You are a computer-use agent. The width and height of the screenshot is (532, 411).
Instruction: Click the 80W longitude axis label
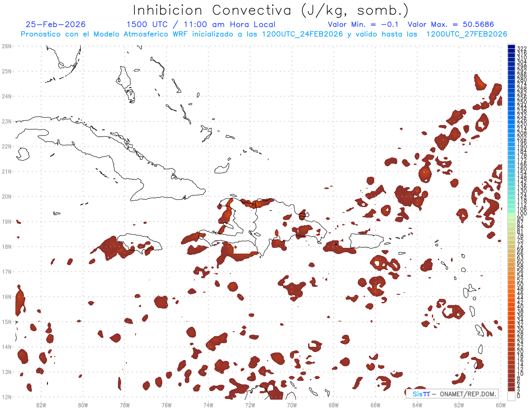(x=82, y=404)
